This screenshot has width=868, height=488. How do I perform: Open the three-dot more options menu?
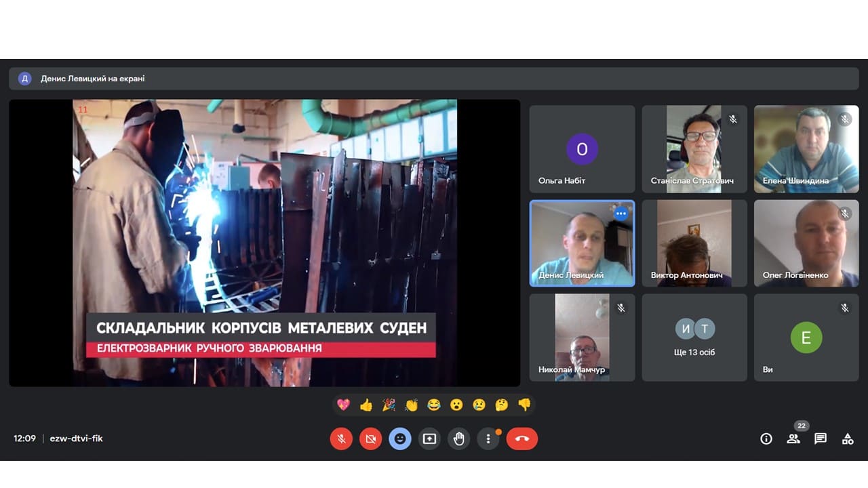488,439
